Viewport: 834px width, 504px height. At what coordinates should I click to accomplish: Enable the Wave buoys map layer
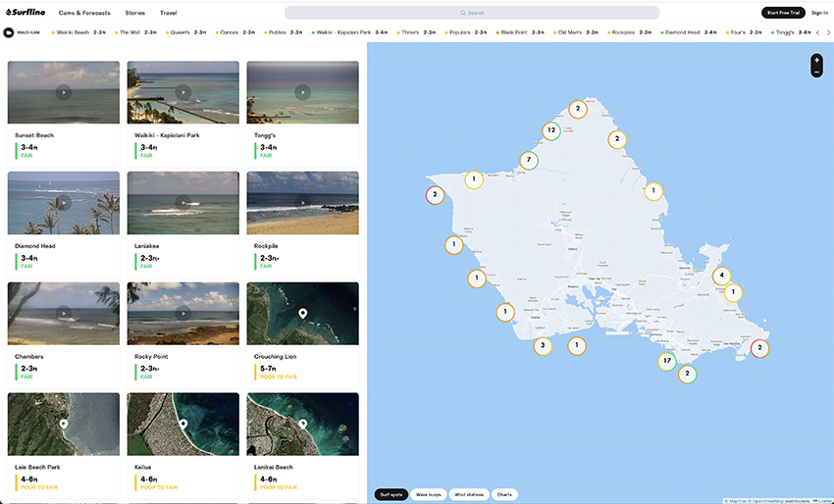click(x=428, y=495)
